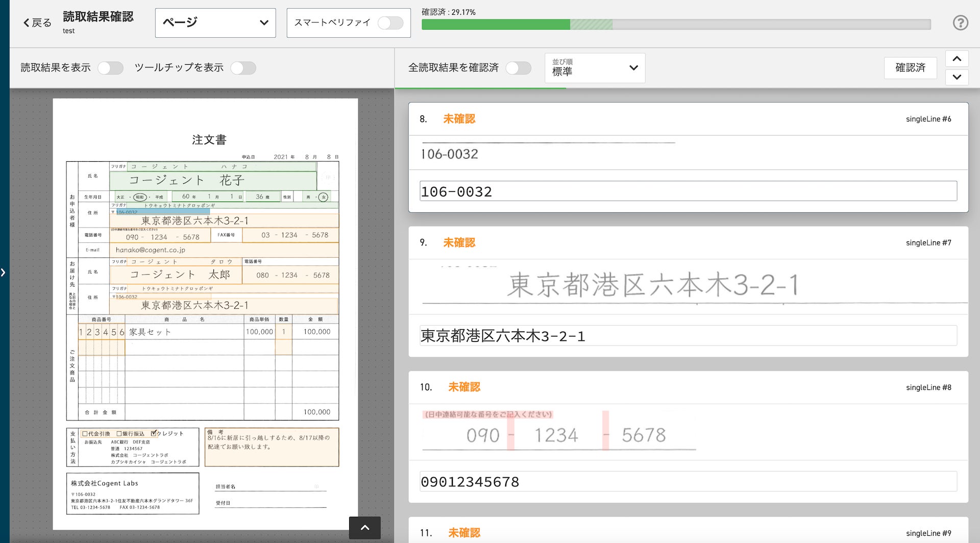This screenshot has height=543, width=980.
Task: Click the phone number cropped image in item 10
Action: coord(559,431)
